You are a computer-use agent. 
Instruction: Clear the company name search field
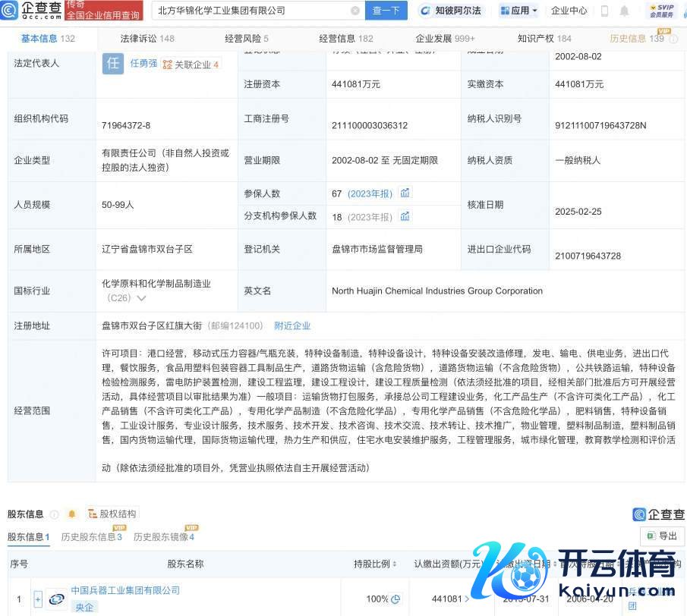click(x=355, y=11)
